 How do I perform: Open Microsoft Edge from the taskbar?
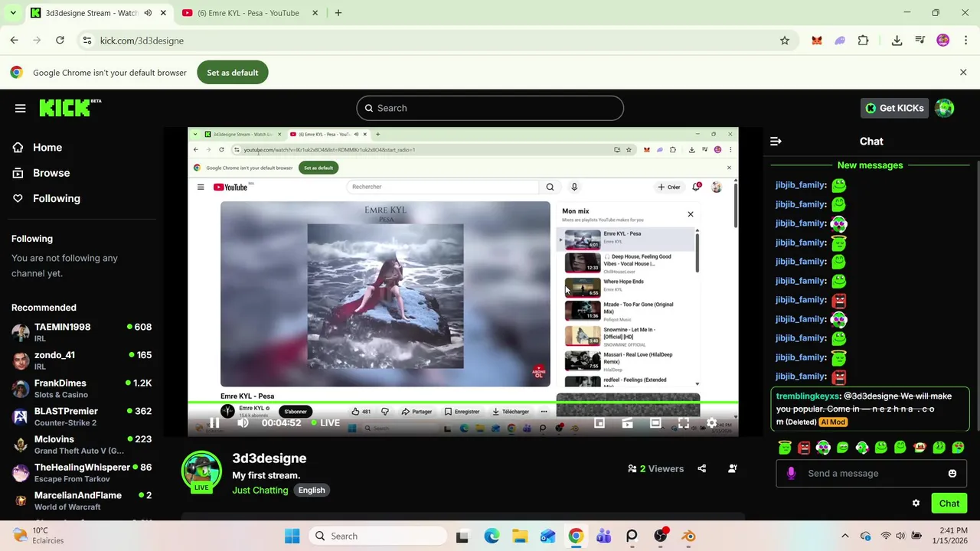click(x=492, y=536)
